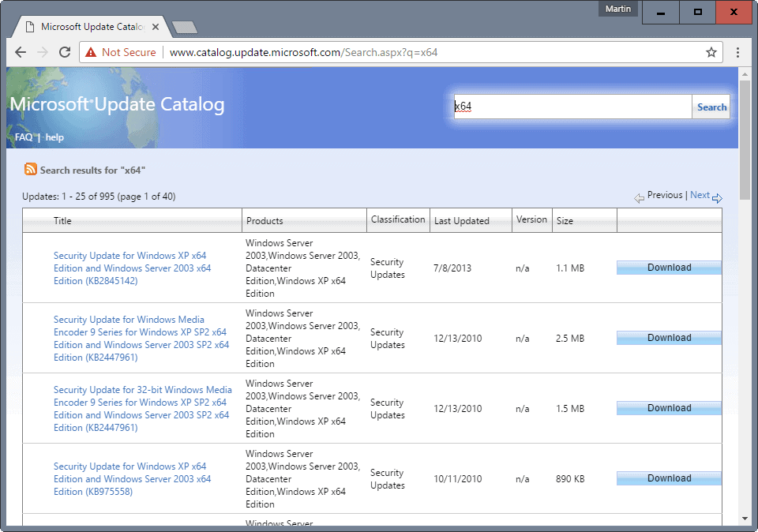Click the browser back arrow
This screenshot has height=532, width=758.
pyautogui.click(x=21, y=52)
